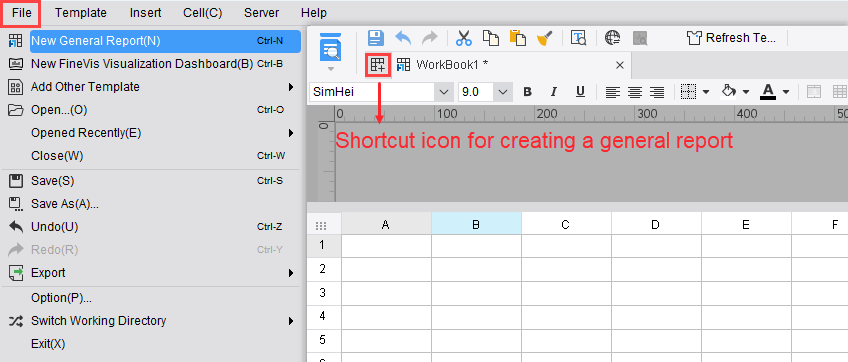
Task: Click the format painter brush icon
Action: (x=545, y=38)
